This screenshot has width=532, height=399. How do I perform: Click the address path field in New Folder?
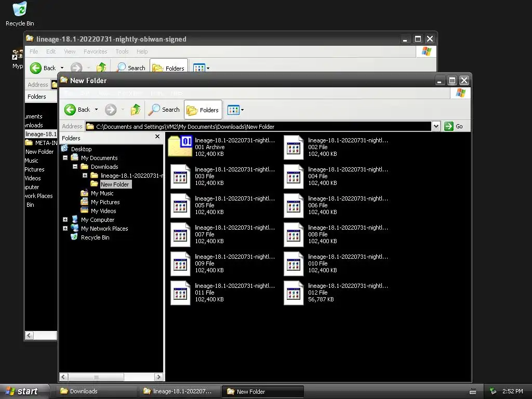[x=258, y=127]
